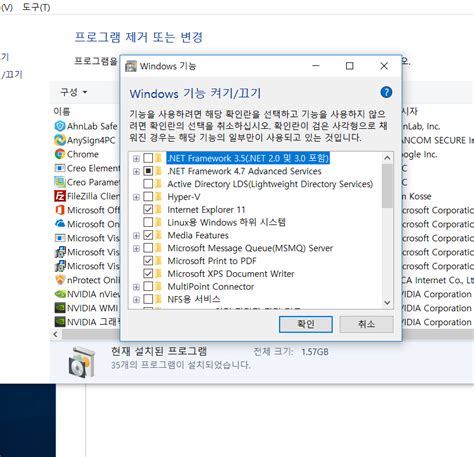This screenshot has height=457, width=474.
Task: Click the NVIDIA WMI icon
Action: click(60, 308)
